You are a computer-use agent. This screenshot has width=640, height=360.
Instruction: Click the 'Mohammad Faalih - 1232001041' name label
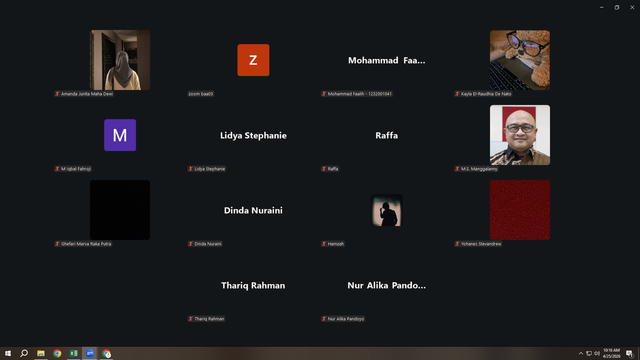(360, 94)
